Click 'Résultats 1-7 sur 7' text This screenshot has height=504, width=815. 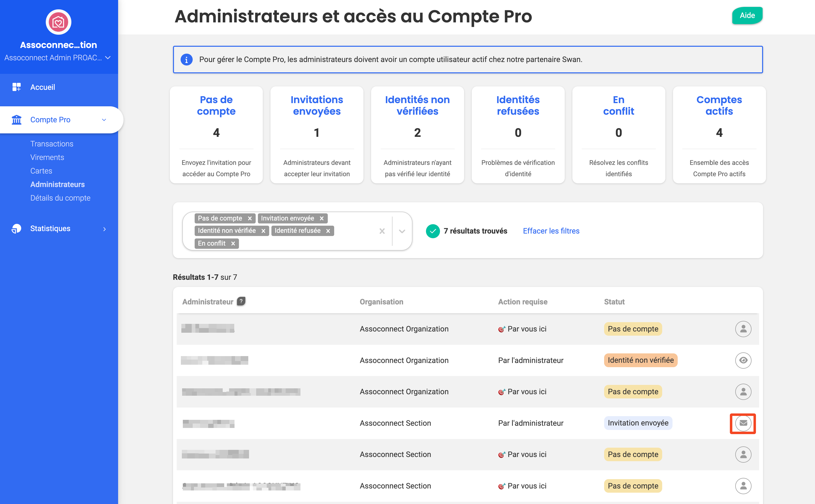pyautogui.click(x=205, y=277)
